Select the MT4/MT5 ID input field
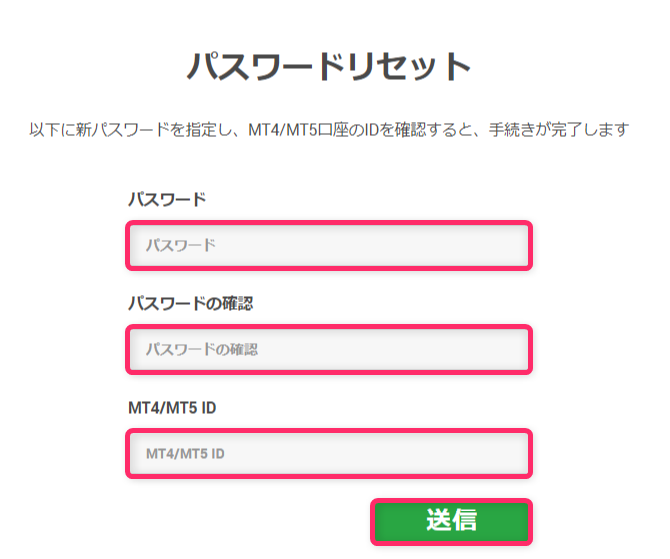The width and height of the screenshot is (670, 559). 329,453
